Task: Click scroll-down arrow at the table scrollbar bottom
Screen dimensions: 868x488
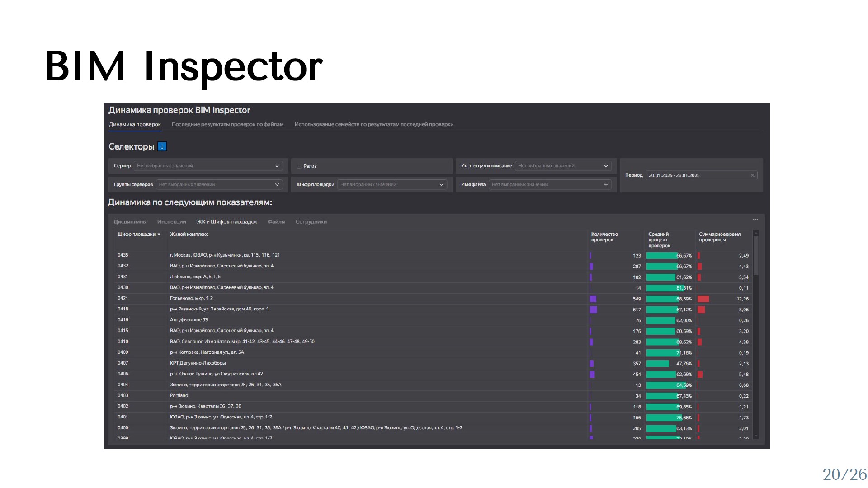Action: tap(756, 436)
